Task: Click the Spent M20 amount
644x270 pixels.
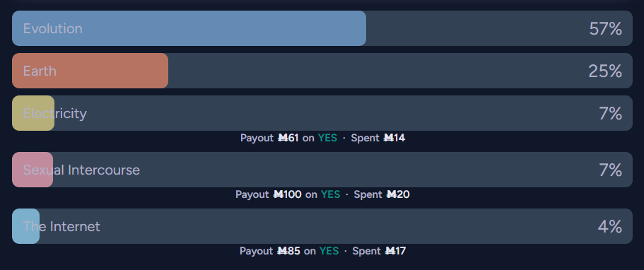Action: tap(382, 194)
